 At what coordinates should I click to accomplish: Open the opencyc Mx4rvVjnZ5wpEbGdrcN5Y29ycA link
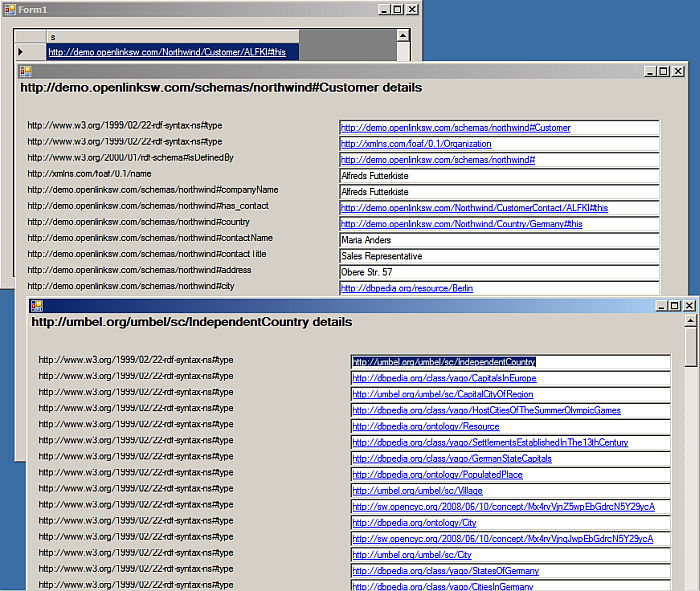tap(504, 507)
